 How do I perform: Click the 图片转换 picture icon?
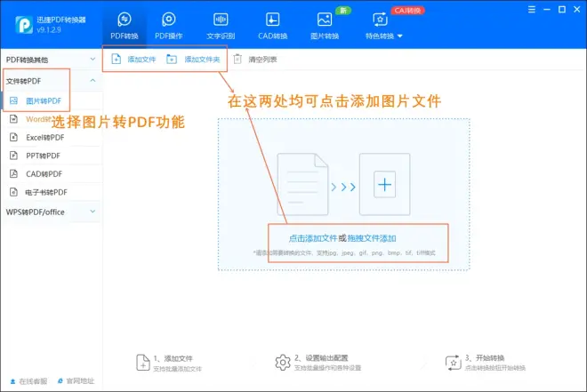[325, 19]
